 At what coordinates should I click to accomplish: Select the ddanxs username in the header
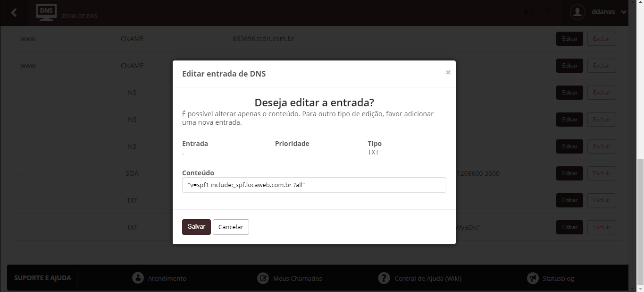tap(603, 12)
